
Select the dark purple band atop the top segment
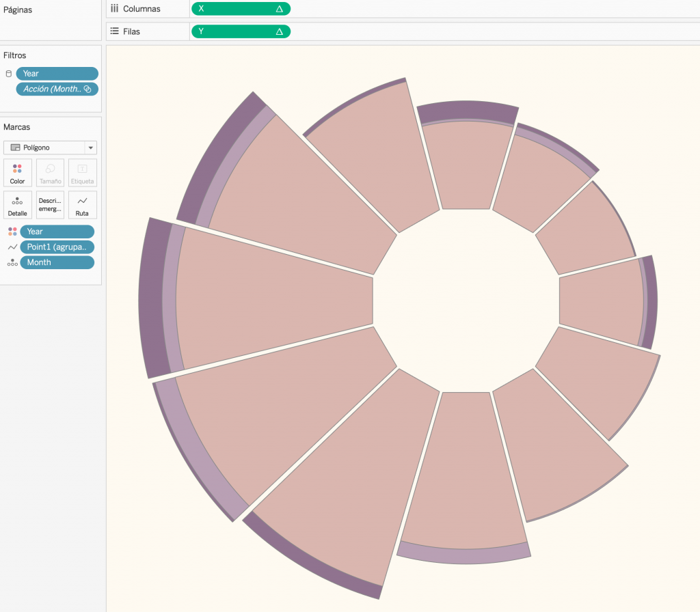(x=468, y=111)
